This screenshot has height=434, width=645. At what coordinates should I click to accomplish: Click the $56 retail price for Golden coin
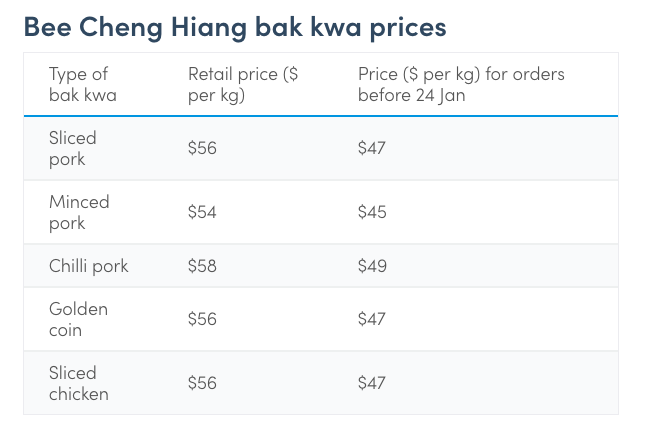pyautogui.click(x=202, y=319)
